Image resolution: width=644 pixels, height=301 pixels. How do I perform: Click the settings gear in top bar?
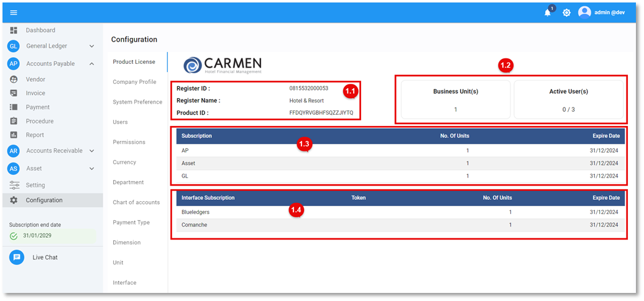click(566, 12)
